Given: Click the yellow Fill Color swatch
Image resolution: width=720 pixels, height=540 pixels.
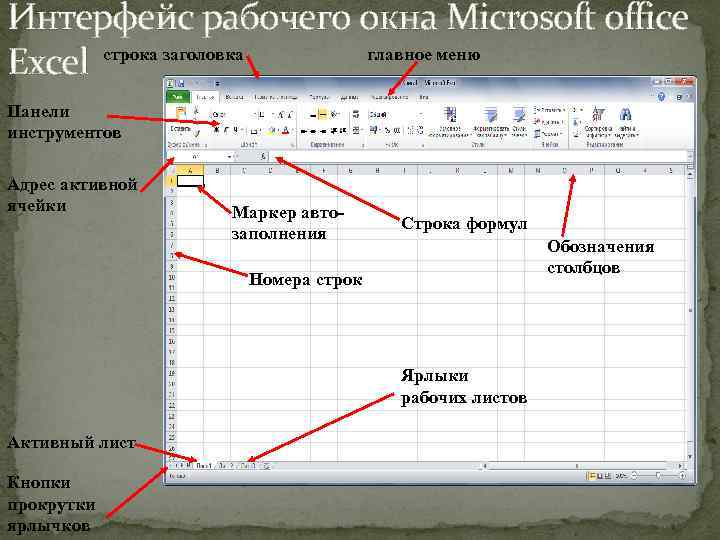Looking at the screenshot, I should coord(272,131).
